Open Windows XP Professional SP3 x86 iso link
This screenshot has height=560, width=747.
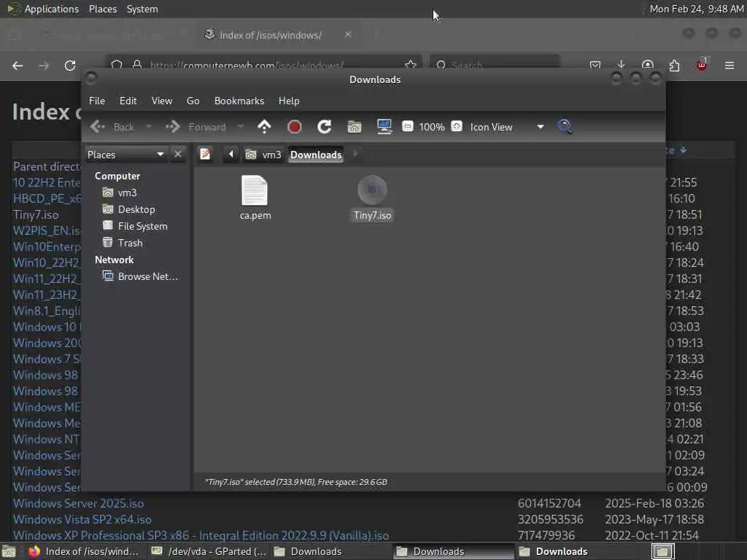tap(201, 535)
